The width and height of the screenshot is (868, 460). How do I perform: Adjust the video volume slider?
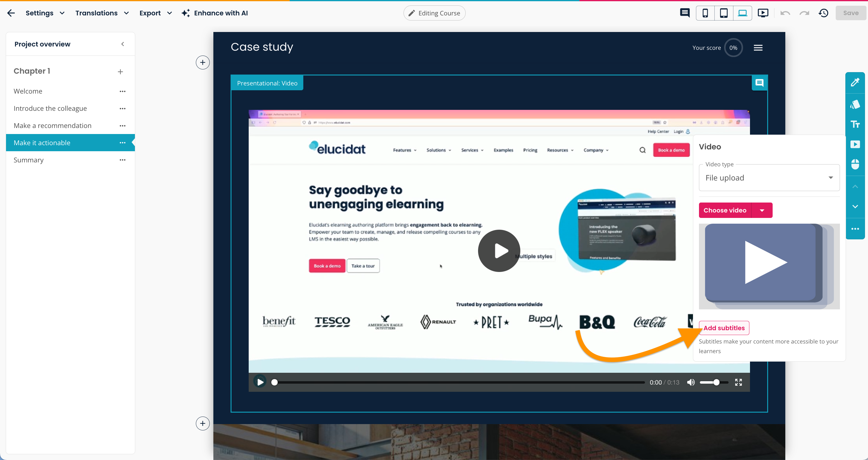click(714, 382)
